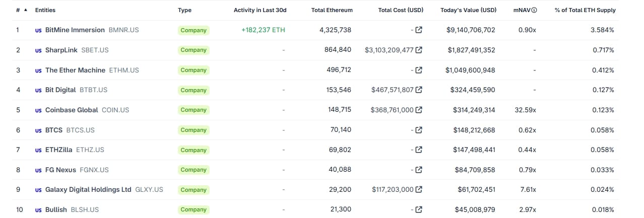The width and height of the screenshot is (644, 218).
Task: Click Coinbase Global external link icon
Action: 418,110
